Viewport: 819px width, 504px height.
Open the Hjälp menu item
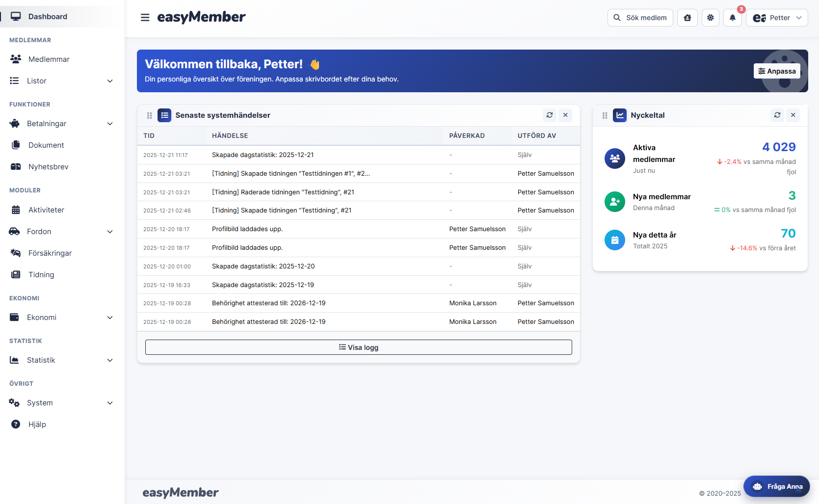click(37, 424)
